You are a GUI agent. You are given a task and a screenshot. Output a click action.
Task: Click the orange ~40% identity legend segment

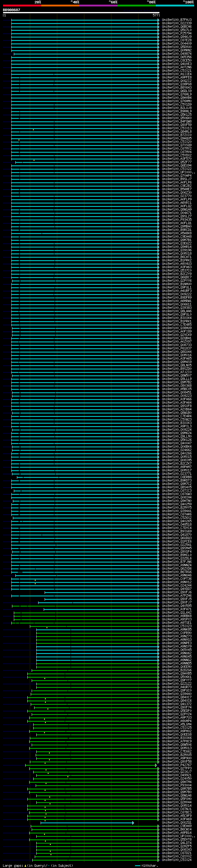(60, 6)
